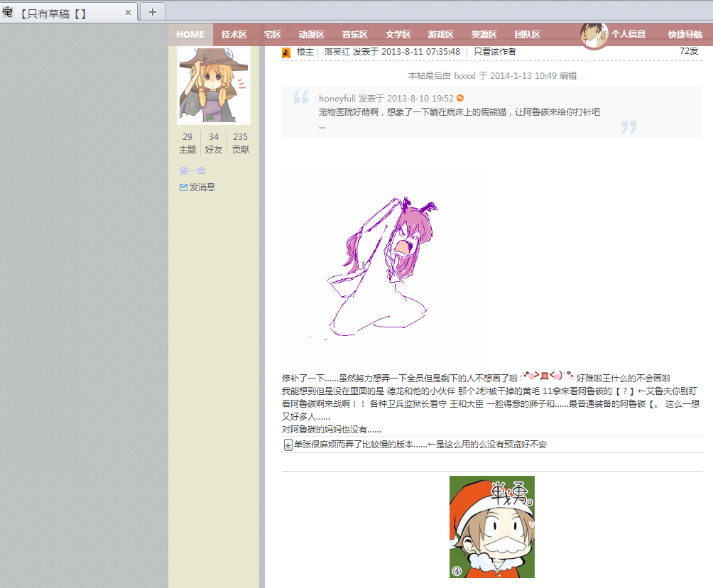Go to the HOME page
The image size is (713, 588).
point(190,34)
